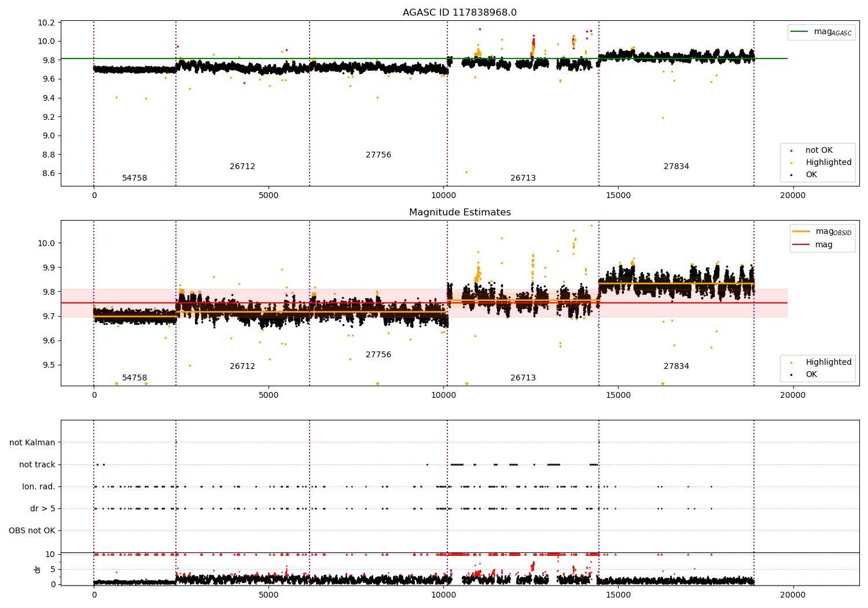This screenshot has width=868, height=608.
Task: Click the '9.5' y-axis tick in Magnitude Estimates plot
Action: [x=49, y=365]
